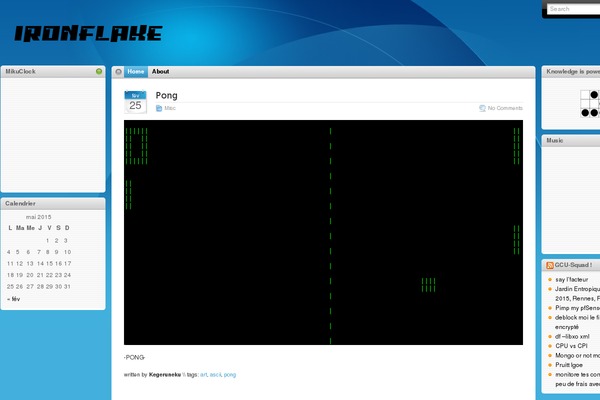Go to previous month « fév in calendar
This screenshot has height=400, width=600.
(x=13, y=299)
